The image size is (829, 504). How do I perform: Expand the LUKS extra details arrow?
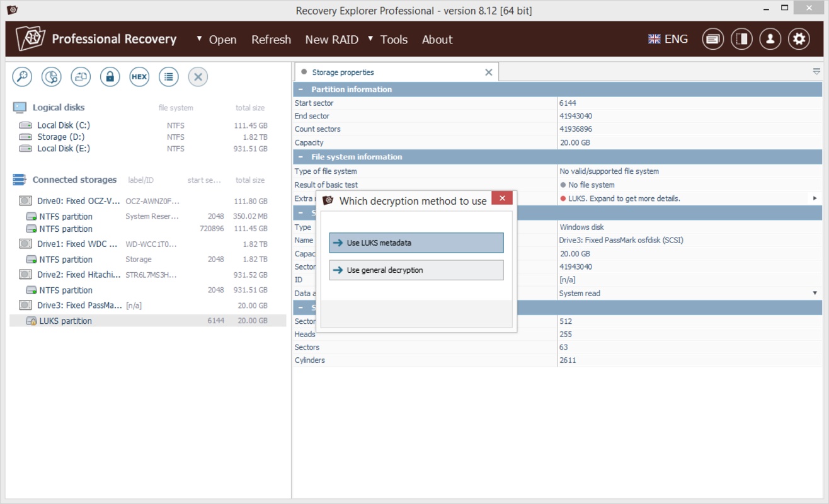[815, 198]
